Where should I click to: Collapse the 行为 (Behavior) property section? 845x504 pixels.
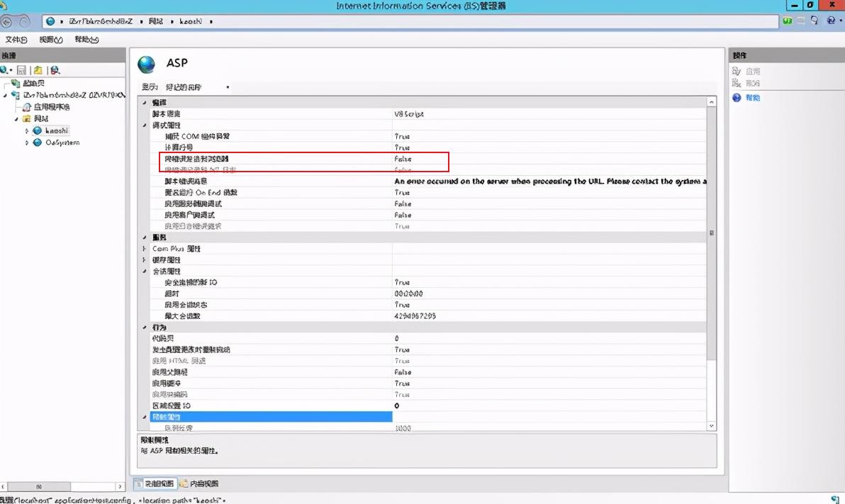(x=145, y=327)
